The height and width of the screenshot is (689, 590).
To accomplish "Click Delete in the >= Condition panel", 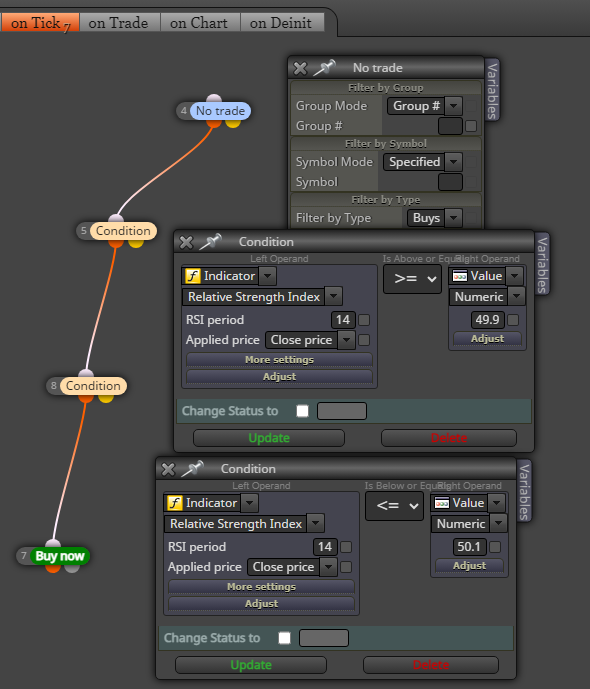I will 449,438.
